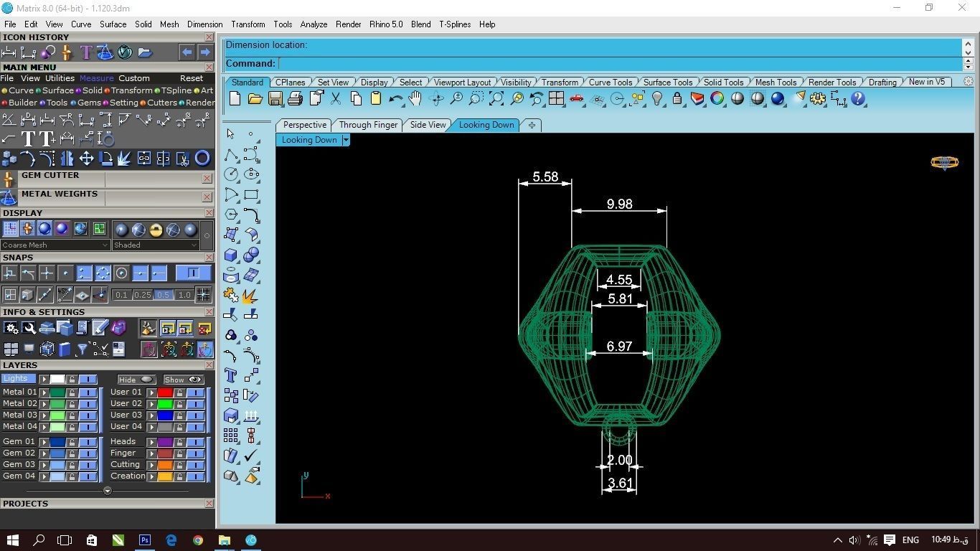Click the four-viewport layout icon
Viewport: 980px width, 551px height.
[556, 99]
